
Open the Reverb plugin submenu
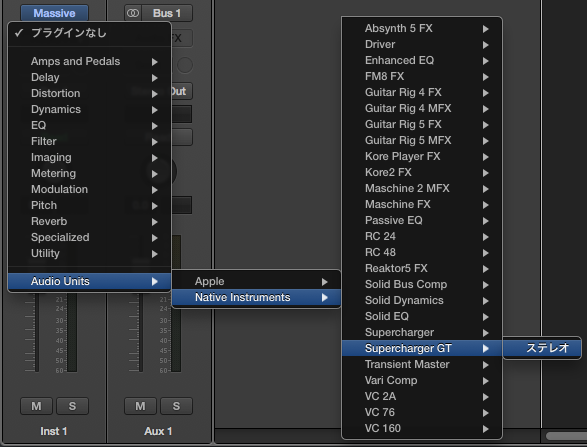89,222
